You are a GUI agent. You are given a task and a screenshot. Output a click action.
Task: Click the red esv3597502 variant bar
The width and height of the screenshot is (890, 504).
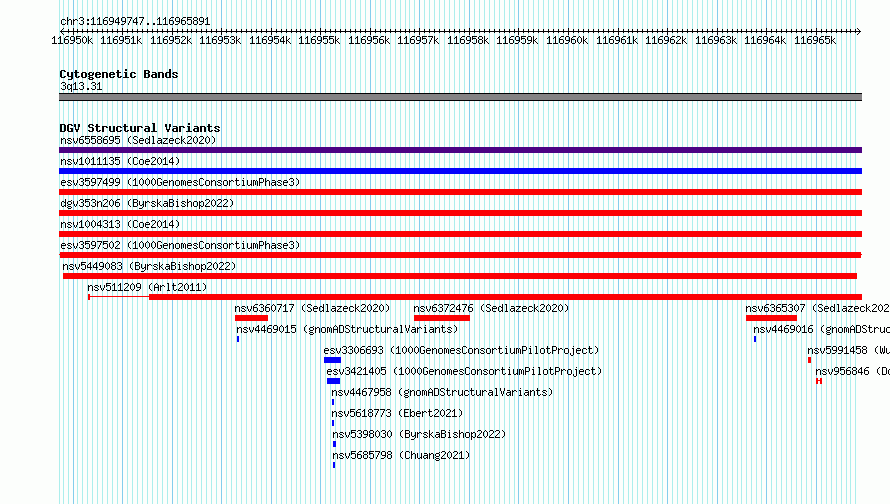click(460, 255)
